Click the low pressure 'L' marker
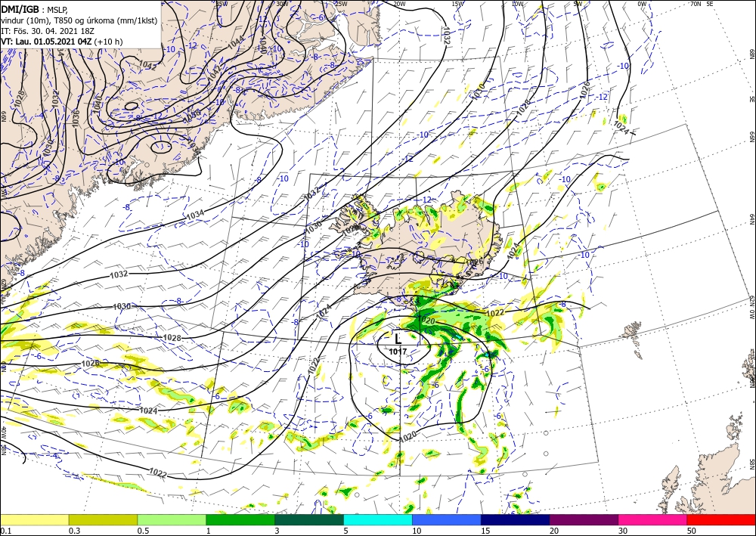 coord(398,338)
